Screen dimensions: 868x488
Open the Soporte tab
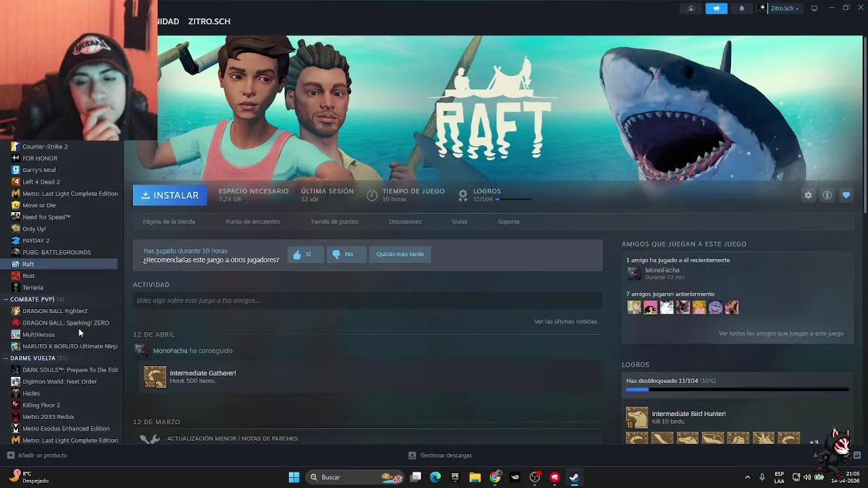point(509,222)
